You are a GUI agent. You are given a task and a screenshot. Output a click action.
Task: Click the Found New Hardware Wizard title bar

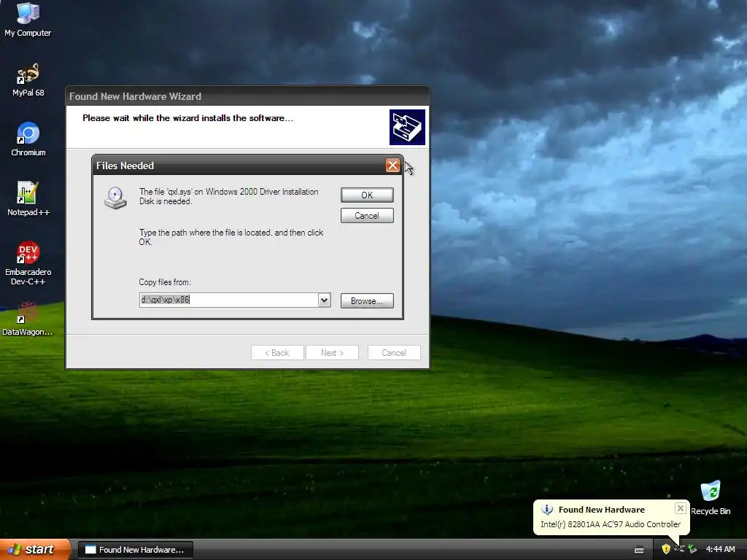tap(247, 96)
